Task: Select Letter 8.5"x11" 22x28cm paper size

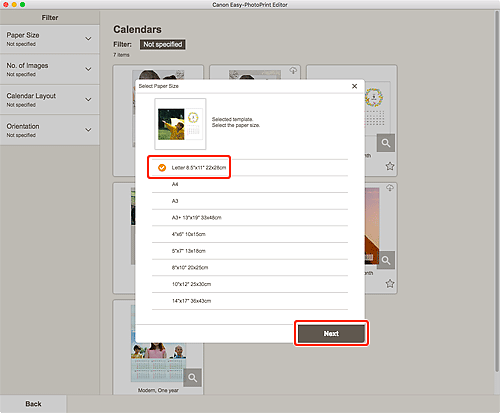Action: pyautogui.click(x=250, y=168)
